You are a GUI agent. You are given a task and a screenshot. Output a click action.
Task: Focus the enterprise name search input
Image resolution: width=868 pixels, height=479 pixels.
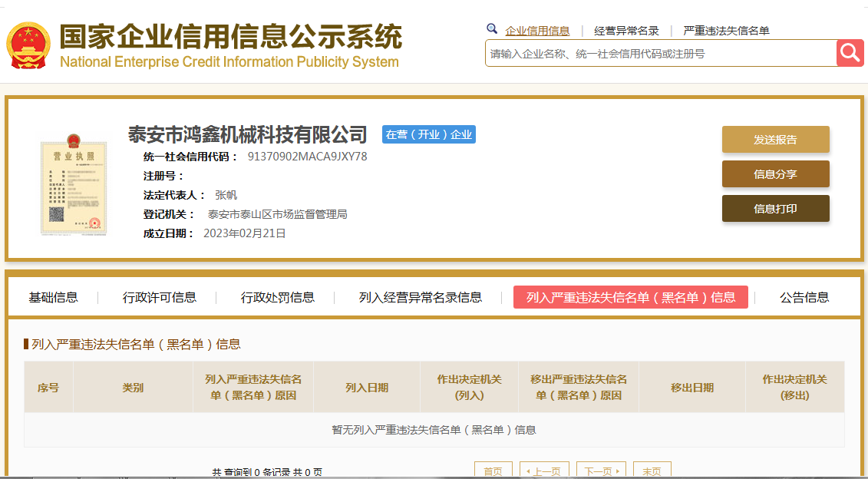tap(661, 53)
